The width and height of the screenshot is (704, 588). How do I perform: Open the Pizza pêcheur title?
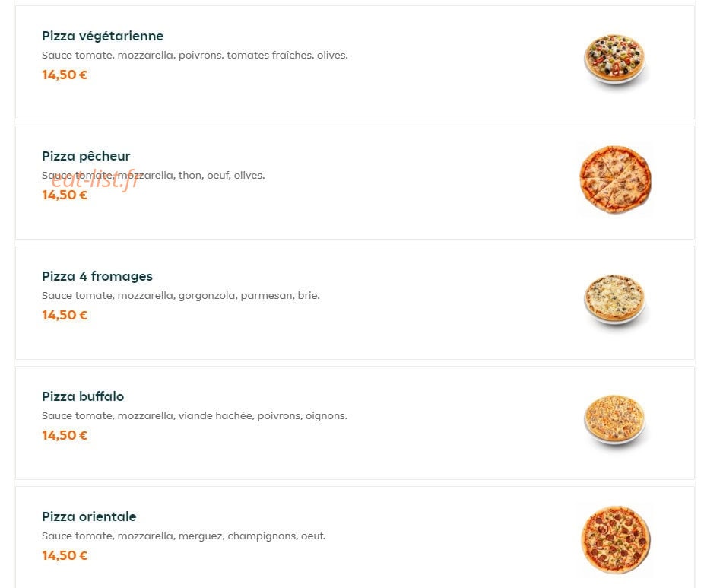click(86, 156)
